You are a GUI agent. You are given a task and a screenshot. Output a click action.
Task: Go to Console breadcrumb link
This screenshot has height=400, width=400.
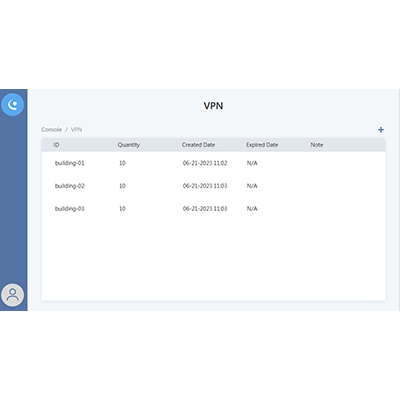[x=51, y=130]
